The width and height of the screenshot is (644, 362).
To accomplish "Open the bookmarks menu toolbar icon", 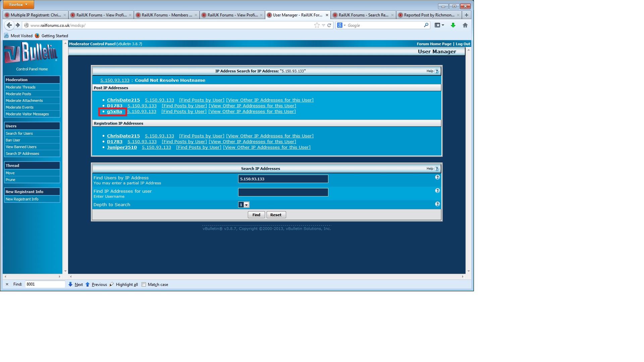I will point(439,25).
